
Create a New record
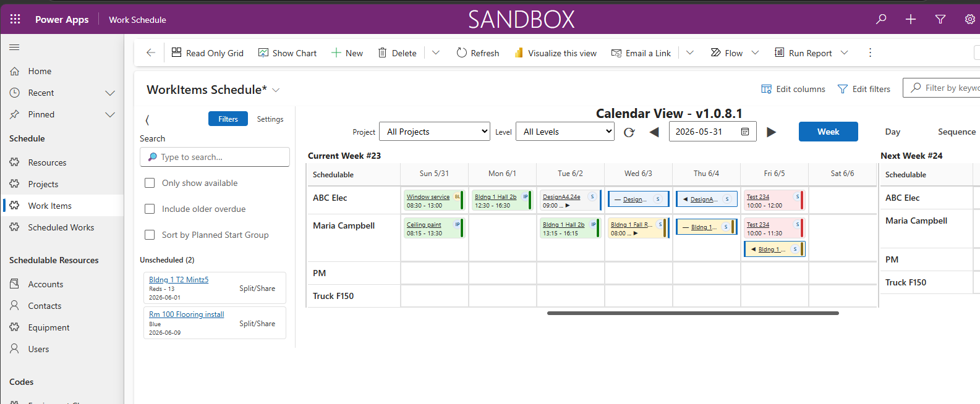tap(347, 53)
